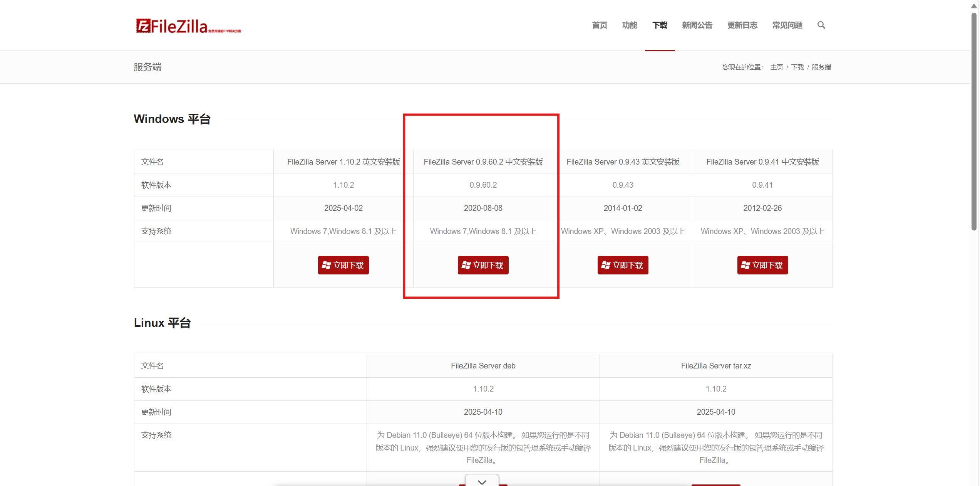Open the 功能 menu item

pyautogui.click(x=630, y=25)
